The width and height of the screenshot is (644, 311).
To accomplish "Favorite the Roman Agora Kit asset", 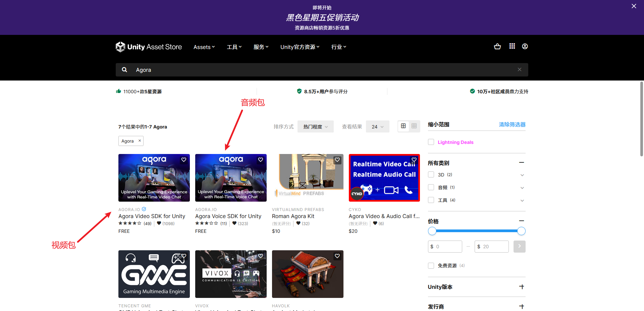I will tap(337, 160).
